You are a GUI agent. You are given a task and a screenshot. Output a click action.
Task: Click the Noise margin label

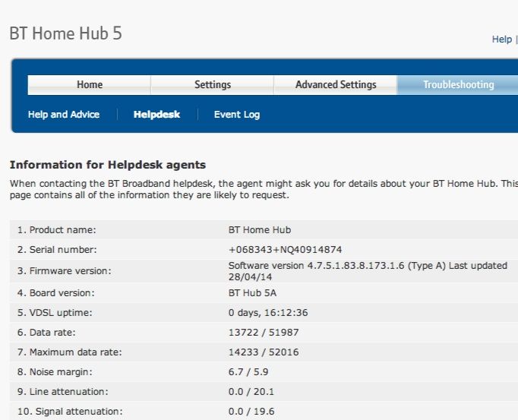[55, 372]
